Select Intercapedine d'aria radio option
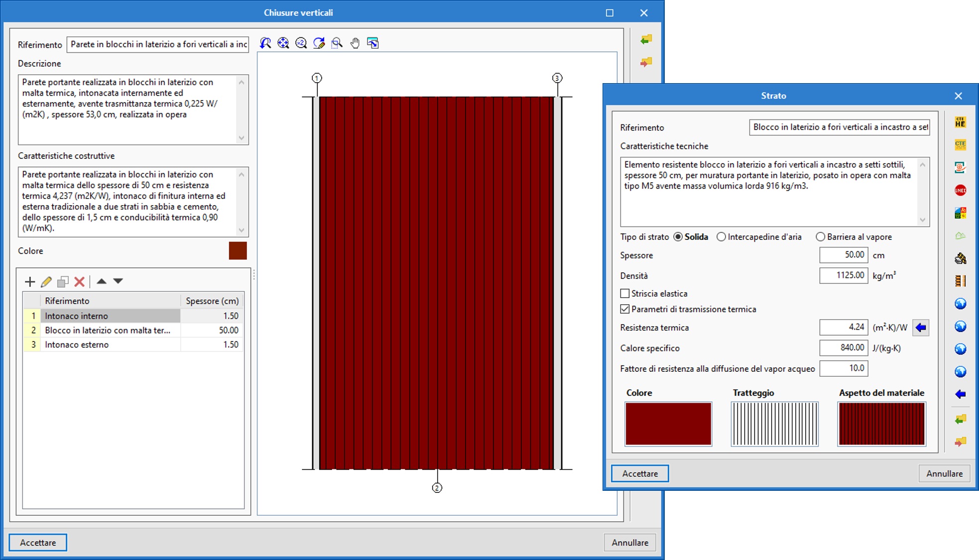The image size is (979, 560). (759, 237)
